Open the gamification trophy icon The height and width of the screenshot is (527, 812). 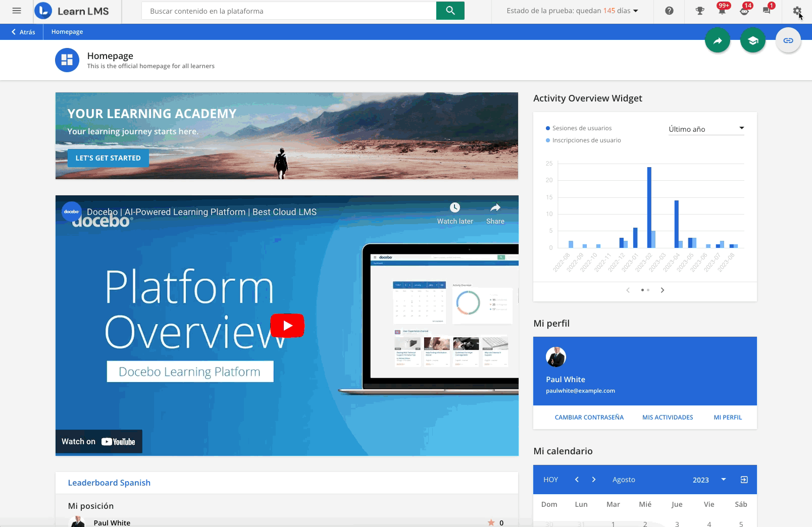coord(700,11)
